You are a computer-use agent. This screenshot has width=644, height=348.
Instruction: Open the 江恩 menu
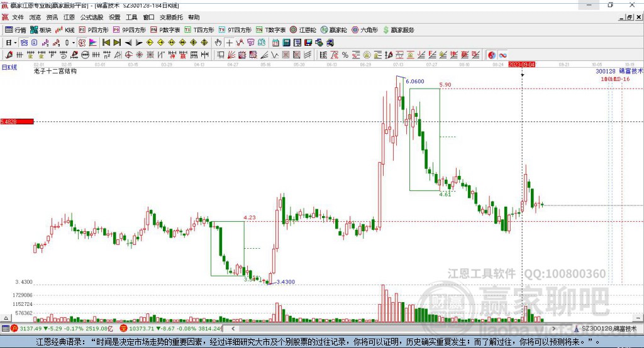69,17
